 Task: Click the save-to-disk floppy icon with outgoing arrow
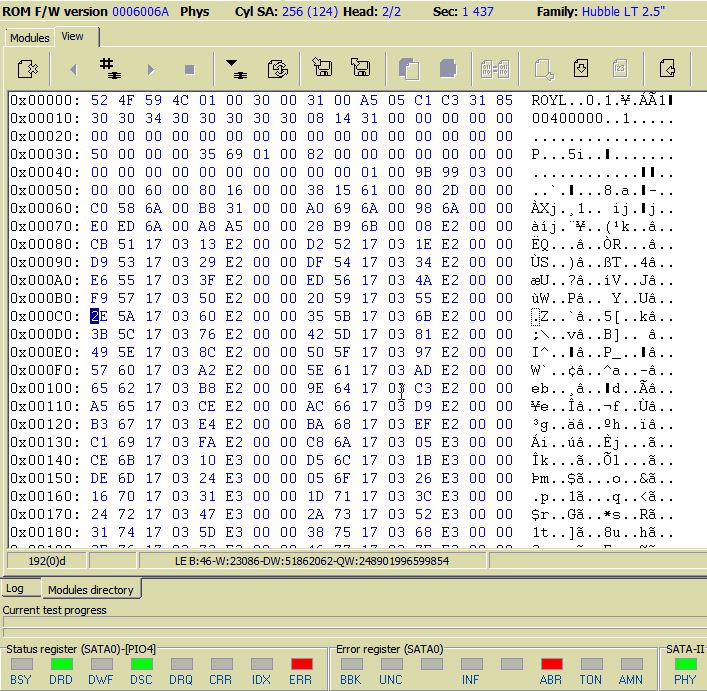(x=360, y=68)
